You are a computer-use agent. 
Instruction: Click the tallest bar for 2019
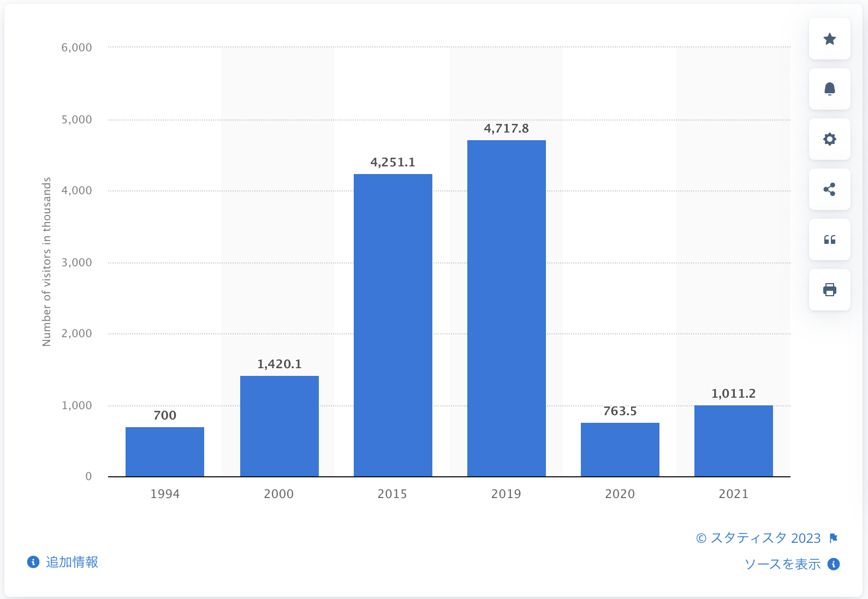click(506, 308)
